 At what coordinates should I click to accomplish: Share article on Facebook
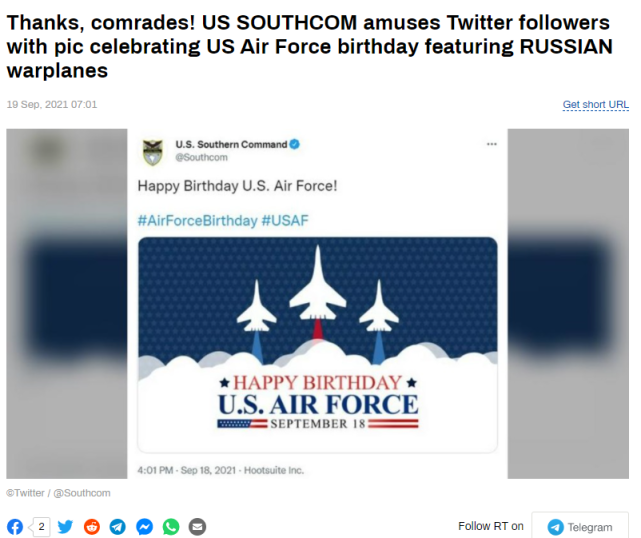pos(15,527)
